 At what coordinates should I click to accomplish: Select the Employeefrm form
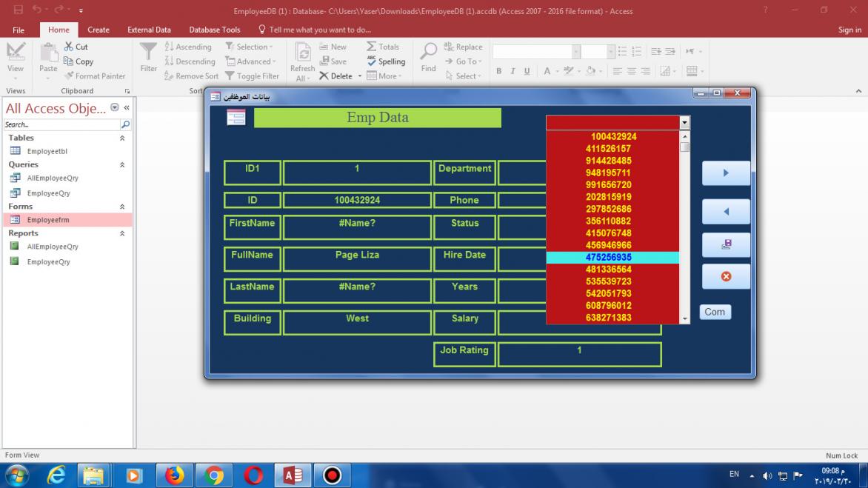(67, 220)
